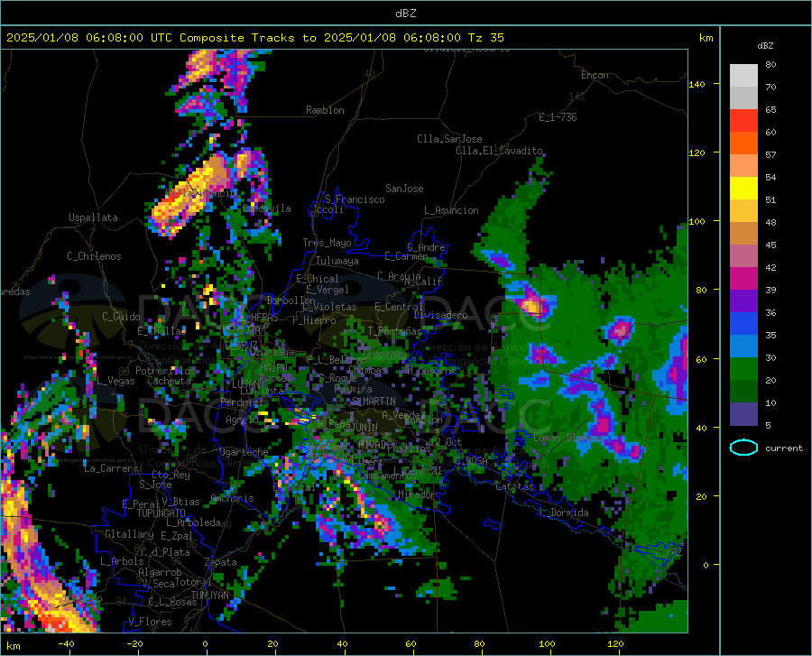
Task: Select the purple 36-39 dBZ legend swatch
Action: 743,301
